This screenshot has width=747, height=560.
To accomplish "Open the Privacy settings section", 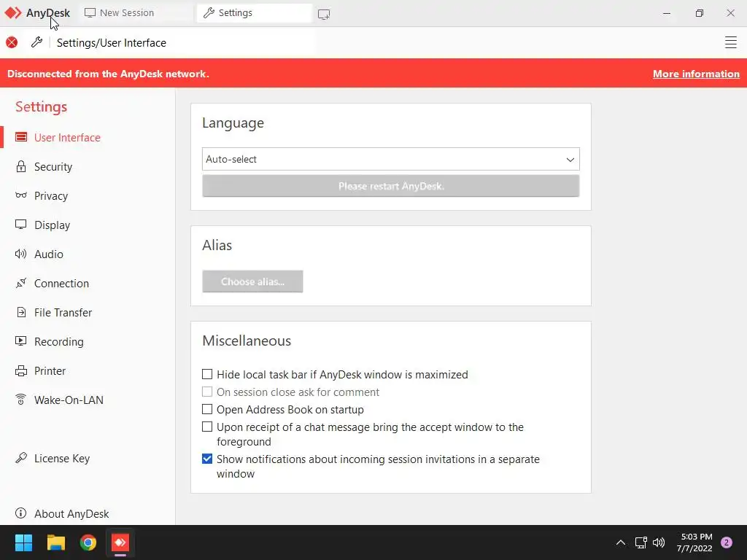I will coord(51,195).
